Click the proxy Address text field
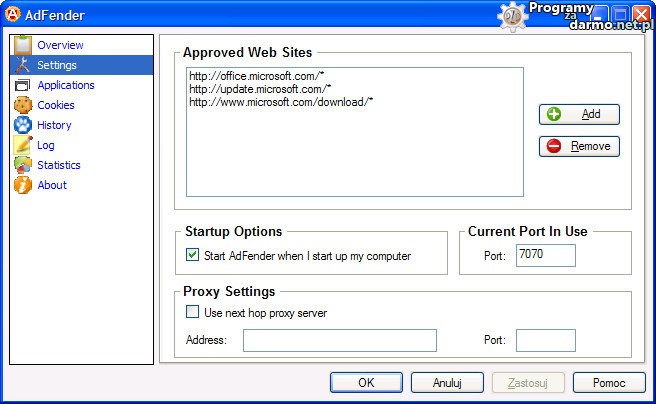Viewport: 656px width, 404px height. click(x=339, y=340)
